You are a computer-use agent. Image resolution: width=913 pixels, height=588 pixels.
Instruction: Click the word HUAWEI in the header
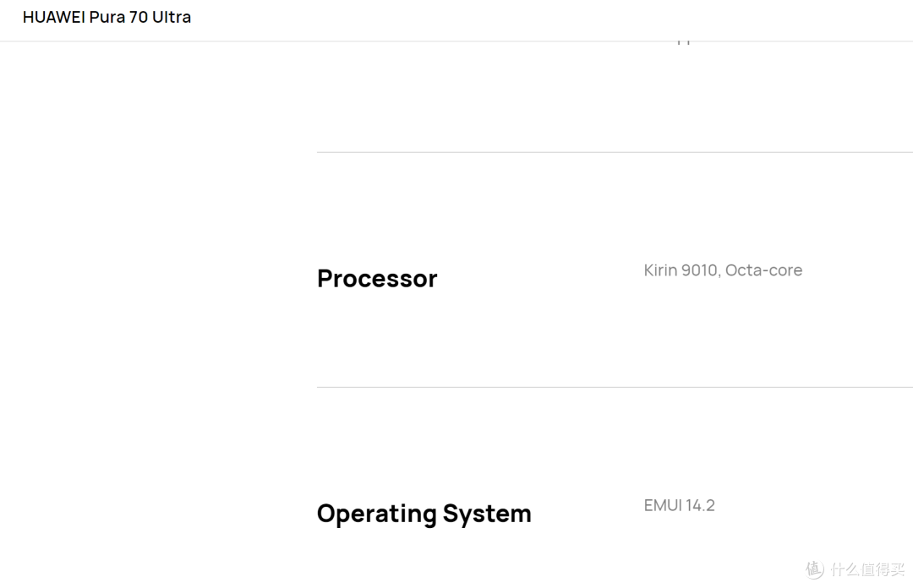(53, 18)
